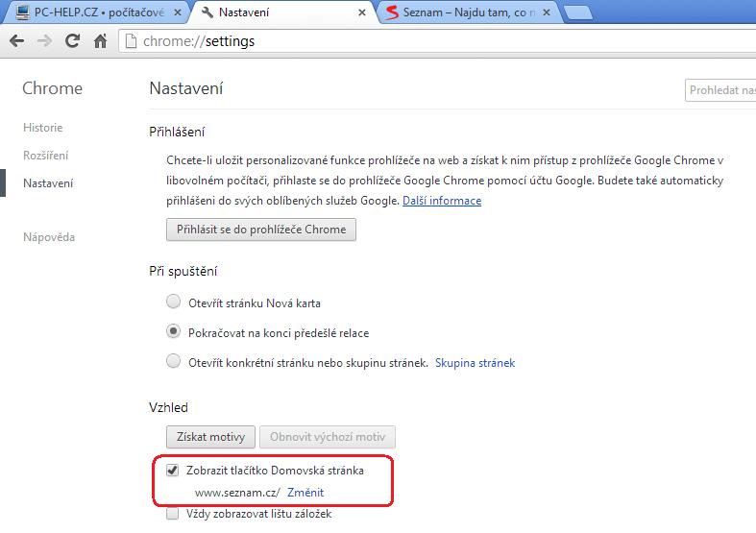Select the Nastavení browser tab
The image size is (756, 533).
pyautogui.click(x=282, y=12)
